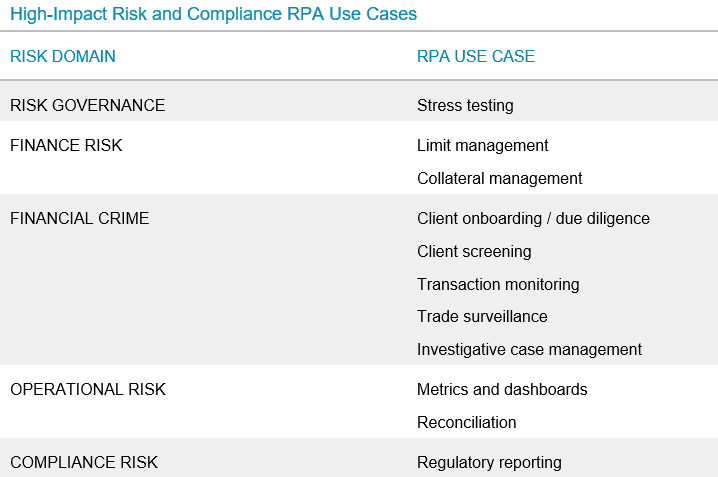The height and width of the screenshot is (477, 718).
Task: Click the Client screening entry
Action: [x=474, y=251]
